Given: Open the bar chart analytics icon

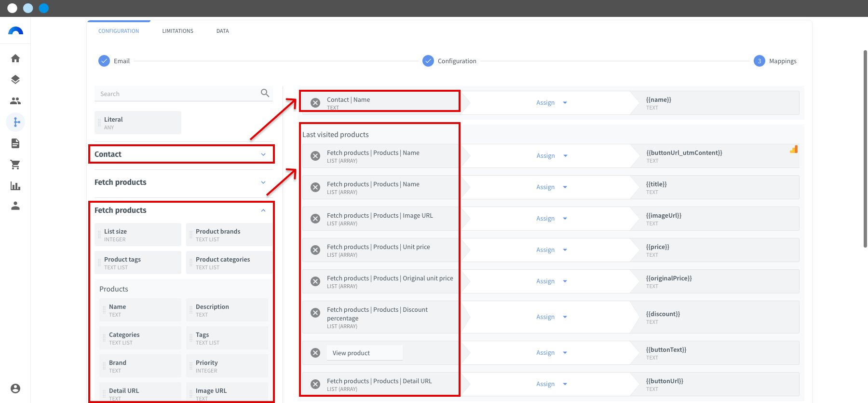Looking at the screenshot, I should tap(15, 186).
